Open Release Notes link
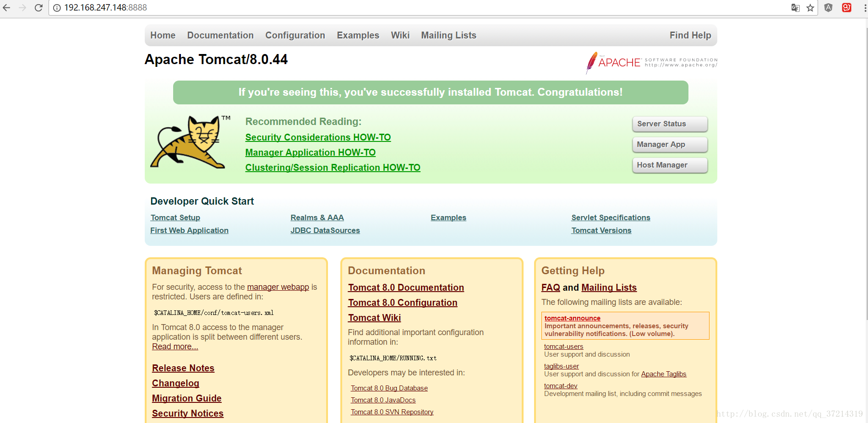The image size is (868, 423). click(183, 368)
